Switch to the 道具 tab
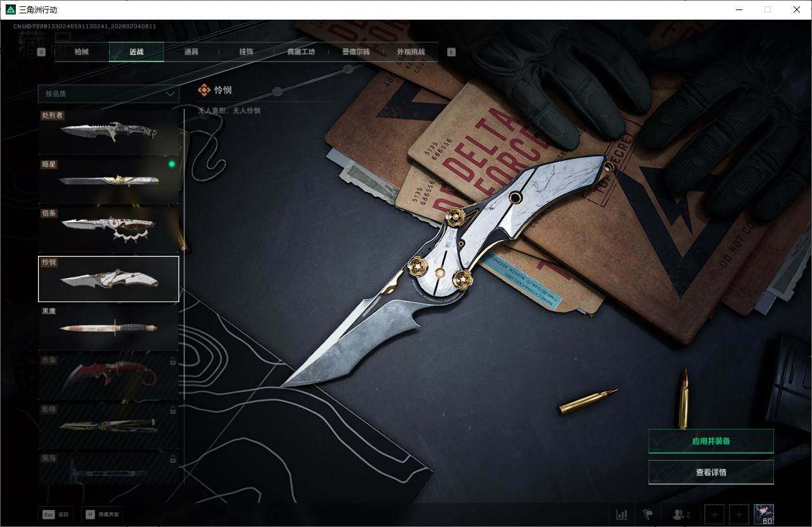This screenshot has width=812, height=527. click(x=191, y=52)
